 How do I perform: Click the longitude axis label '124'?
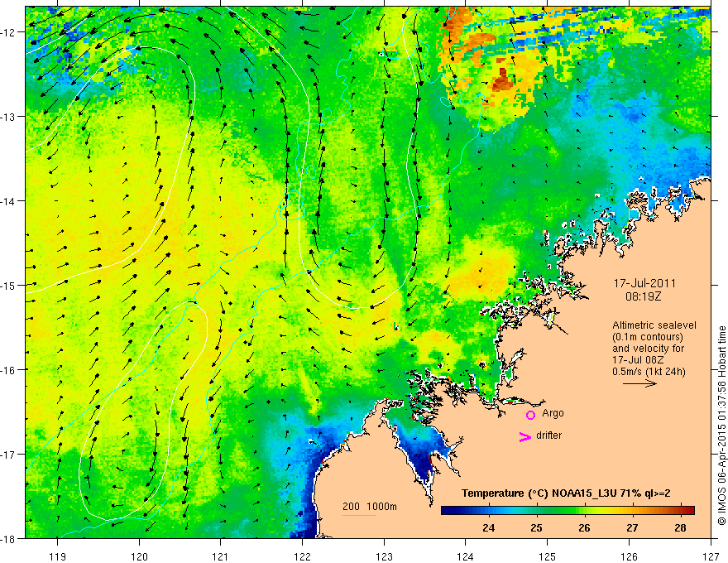click(466, 556)
